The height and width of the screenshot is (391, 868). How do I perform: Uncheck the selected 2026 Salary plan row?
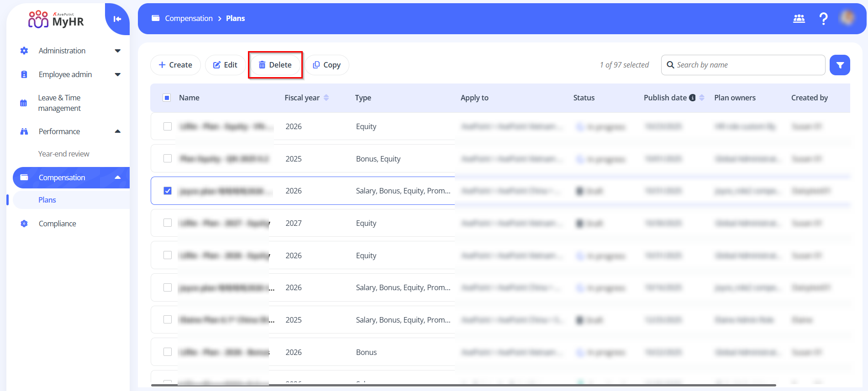[168, 191]
